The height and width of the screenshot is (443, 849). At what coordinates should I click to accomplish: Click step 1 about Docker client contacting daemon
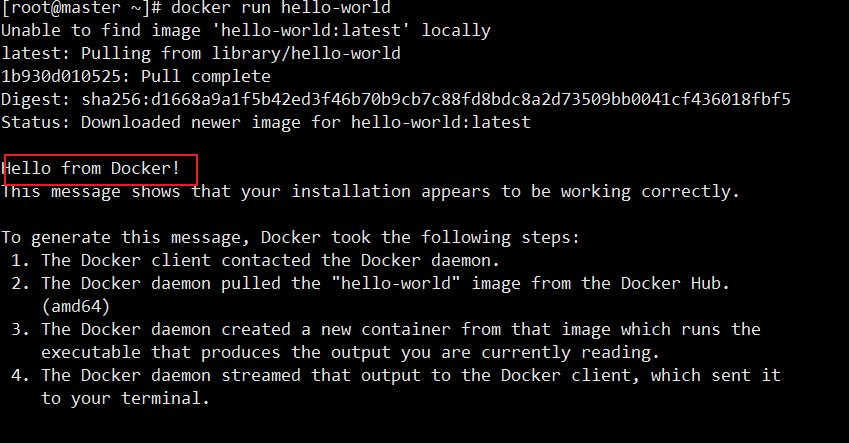pyautogui.click(x=254, y=260)
